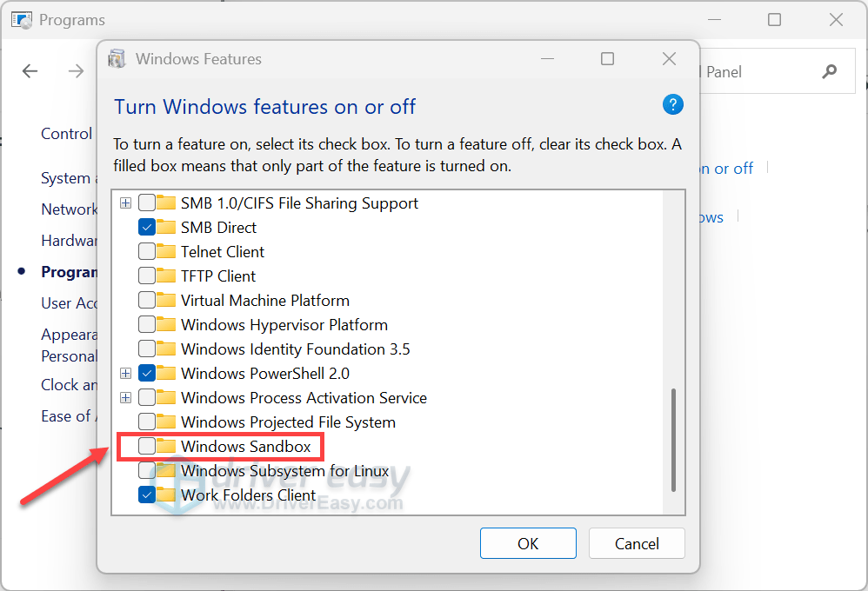Click OK to apply feature changes

tap(528, 543)
